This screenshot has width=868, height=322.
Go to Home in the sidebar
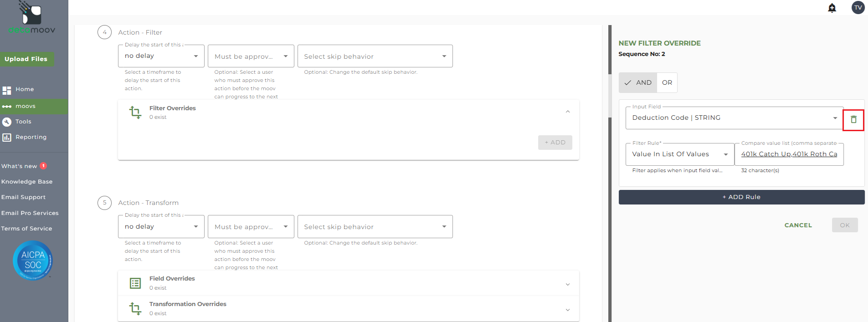click(25, 89)
